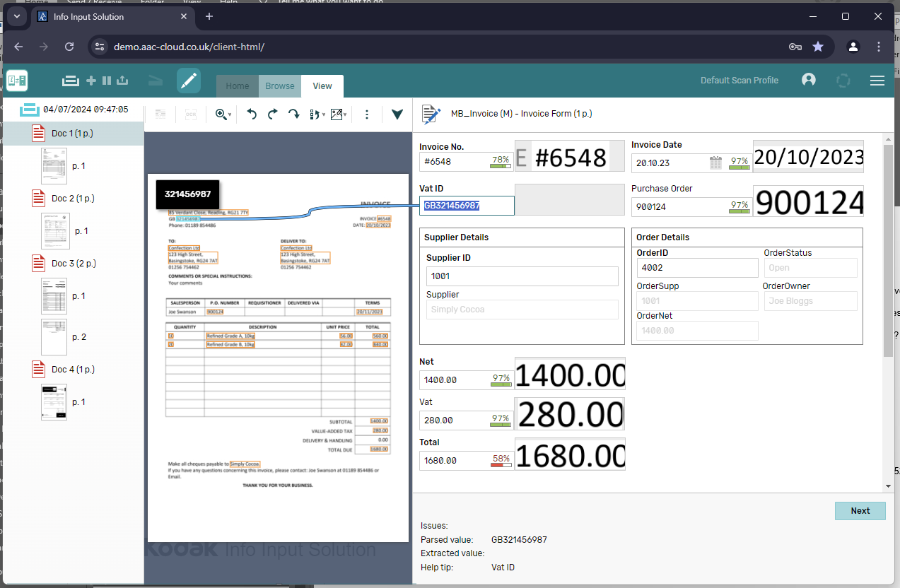Click Default Scan Profile label
Image resolution: width=900 pixels, height=588 pixels.
740,81
